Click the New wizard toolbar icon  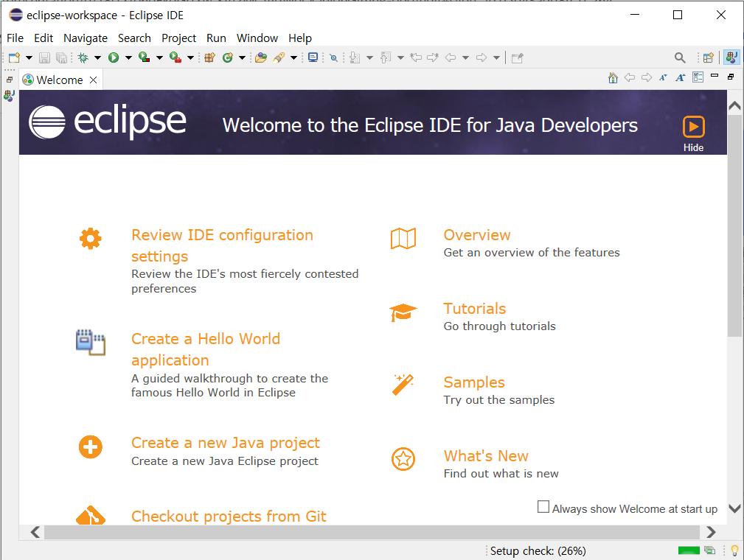(14, 58)
